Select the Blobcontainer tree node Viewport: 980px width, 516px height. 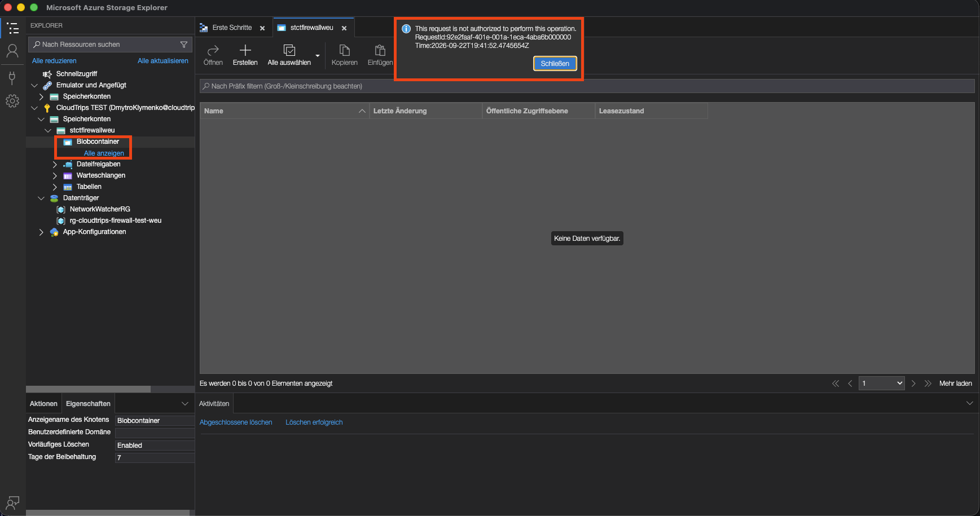click(x=98, y=142)
